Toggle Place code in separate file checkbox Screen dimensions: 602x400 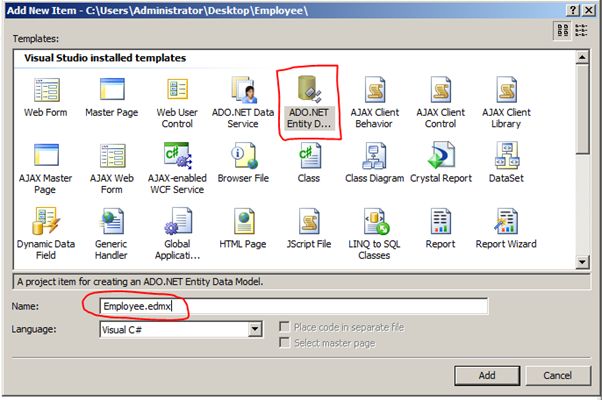pos(284,327)
